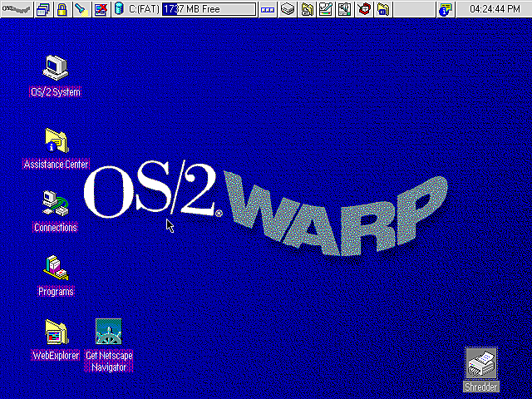Open the OS/2 Warp menu button
Viewport: 532px width, 399px height.
pos(17,9)
